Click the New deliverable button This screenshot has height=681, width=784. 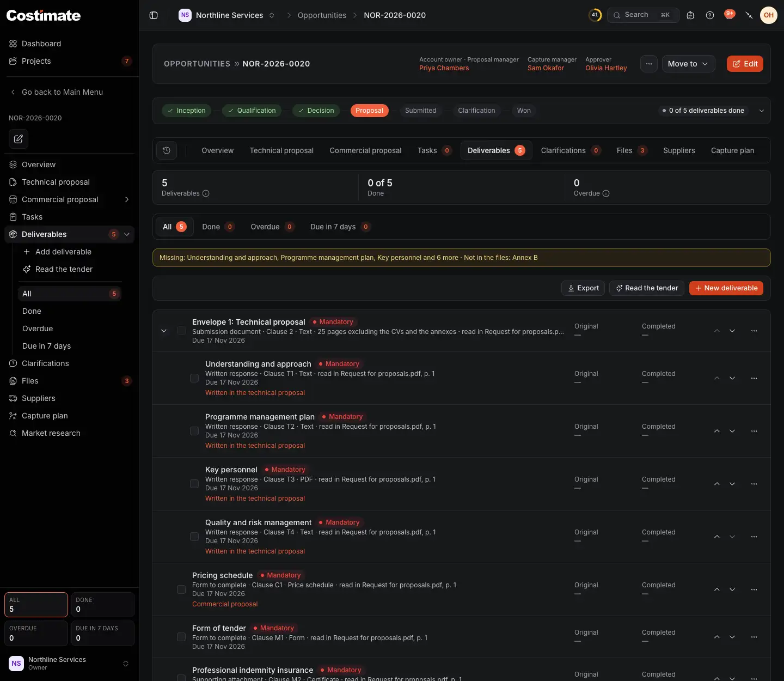click(726, 288)
